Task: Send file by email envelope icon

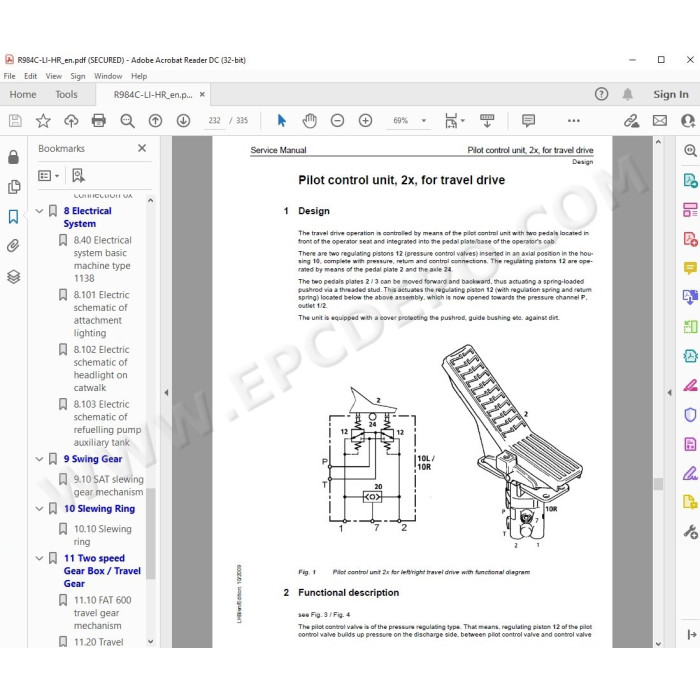Action: (660, 121)
